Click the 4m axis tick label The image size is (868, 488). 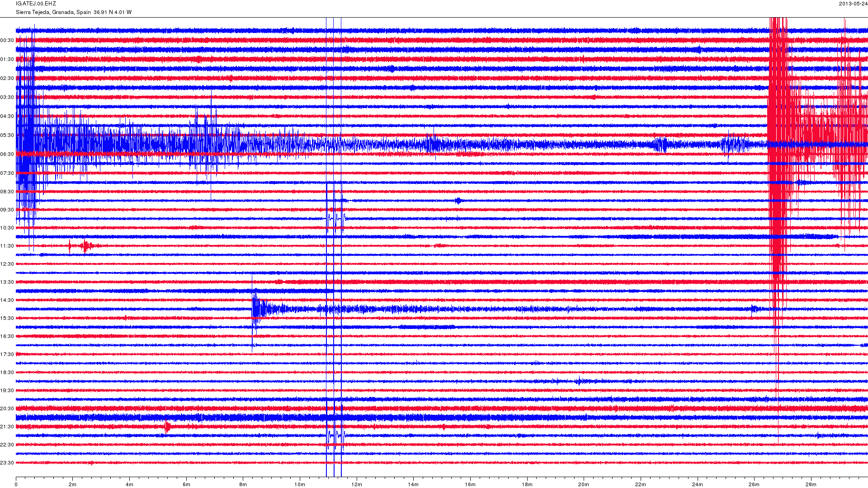click(x=130, y=485)
